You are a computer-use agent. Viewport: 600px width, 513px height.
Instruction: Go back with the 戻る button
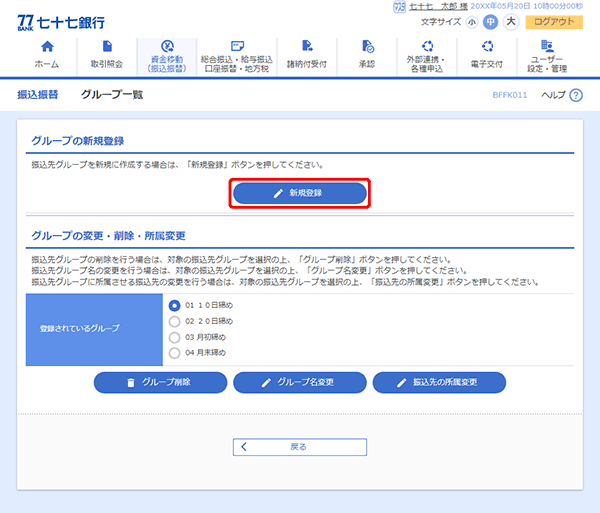pos(300,447)
